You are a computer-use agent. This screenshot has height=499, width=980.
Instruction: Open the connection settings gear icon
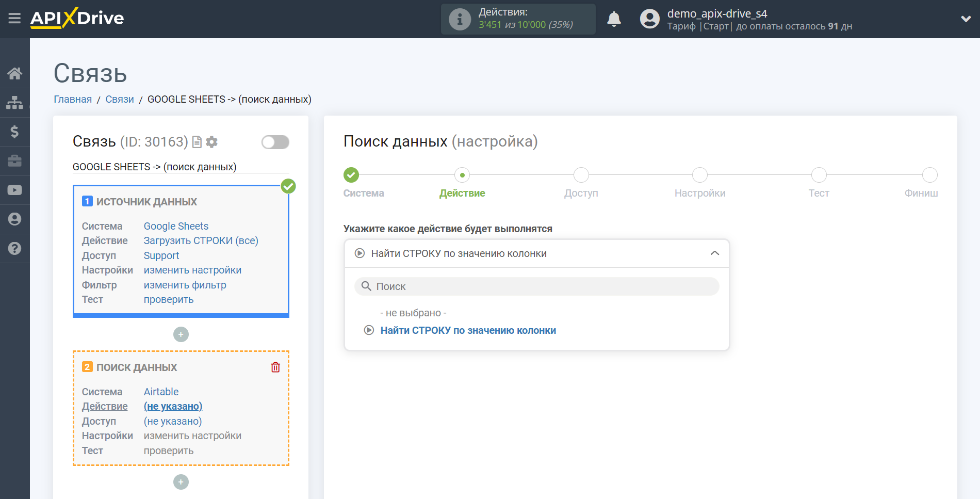click(x=211, y=142)
